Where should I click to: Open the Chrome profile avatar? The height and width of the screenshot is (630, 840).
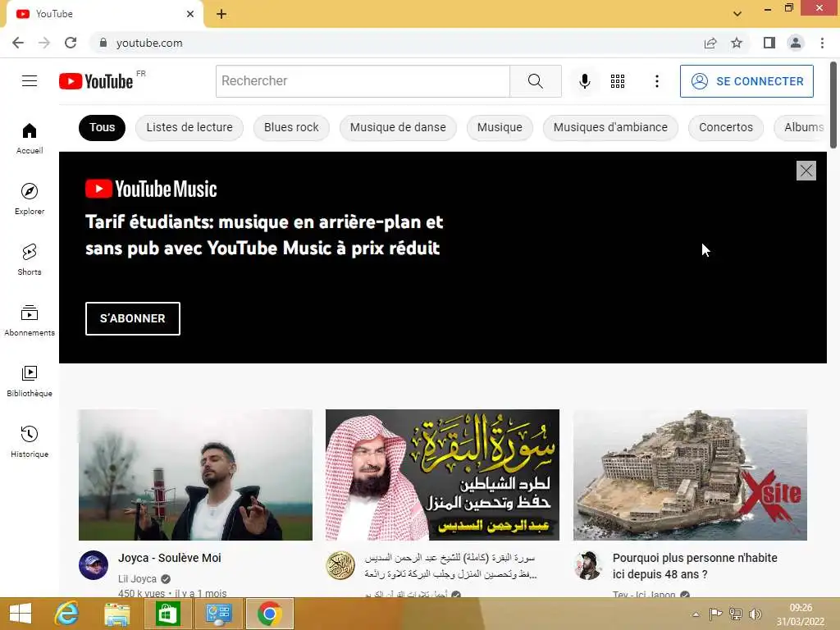(x=796, y=43)
